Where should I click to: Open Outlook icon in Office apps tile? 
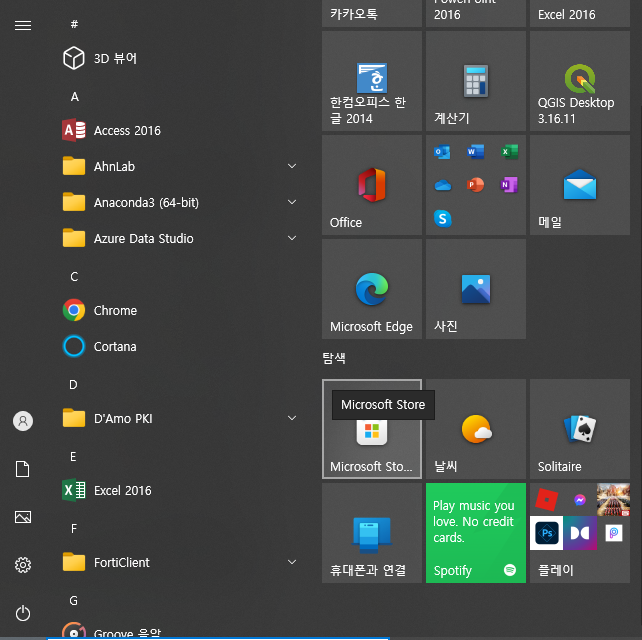[x=442, y=152]
